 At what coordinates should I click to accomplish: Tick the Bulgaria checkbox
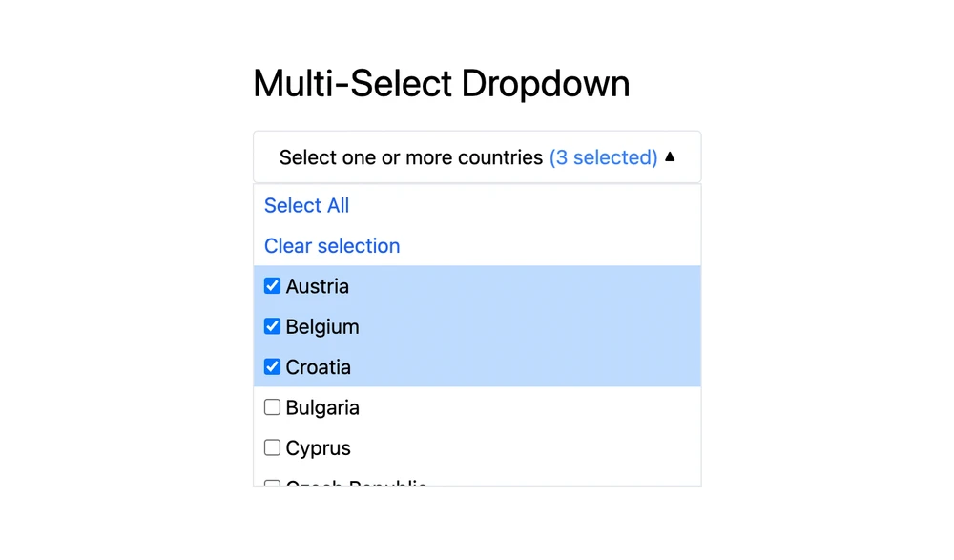click(272, 407)
